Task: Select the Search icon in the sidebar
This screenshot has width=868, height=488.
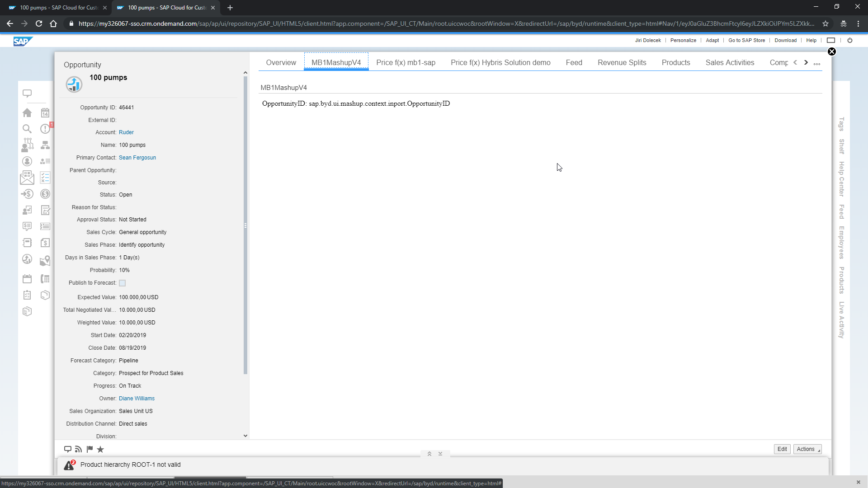Action: [27, 128]
